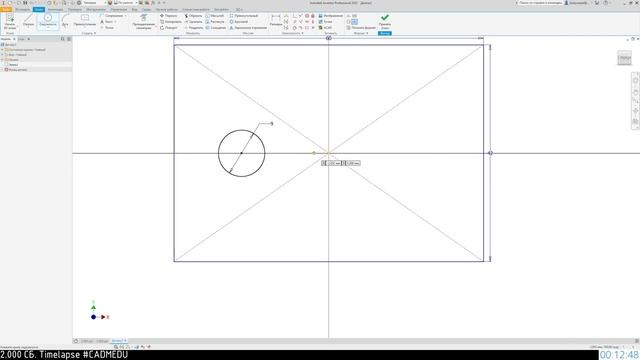Expand the Format (Формат) panel dropdown
This screenshot has height=360, width=640.
click(x=361, y=33)
